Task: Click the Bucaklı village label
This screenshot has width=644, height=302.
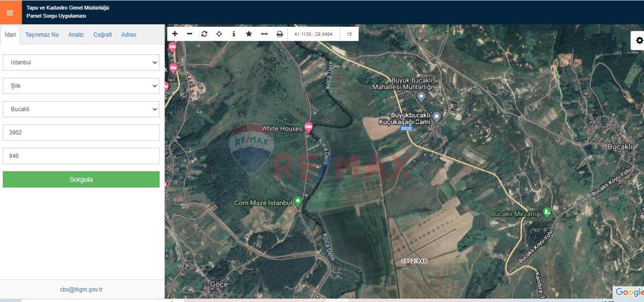Action: pyautogui.click(x=621, y=146)
